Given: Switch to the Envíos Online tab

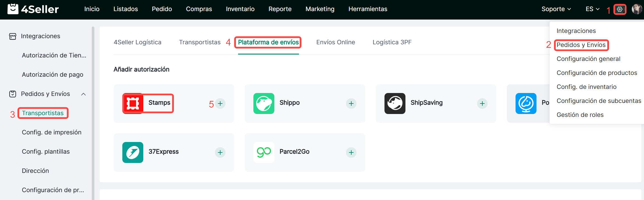Looking at the screenshot, I should point(336,42).
